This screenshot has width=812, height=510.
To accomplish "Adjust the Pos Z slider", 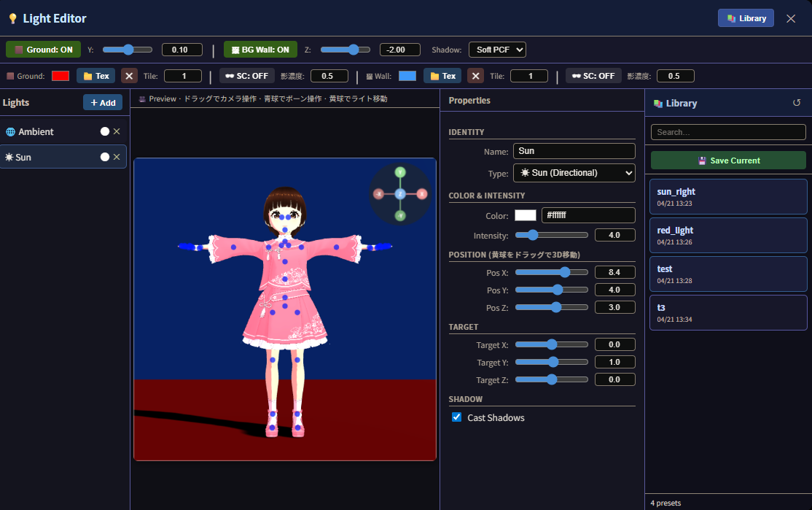I will tap(552, 307).
